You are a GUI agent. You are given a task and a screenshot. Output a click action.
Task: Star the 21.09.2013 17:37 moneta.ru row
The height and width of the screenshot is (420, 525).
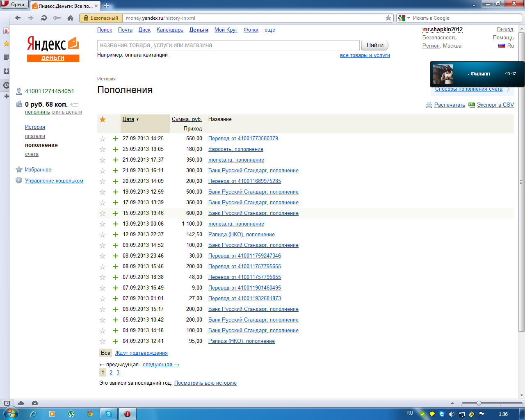coord(103,160)
